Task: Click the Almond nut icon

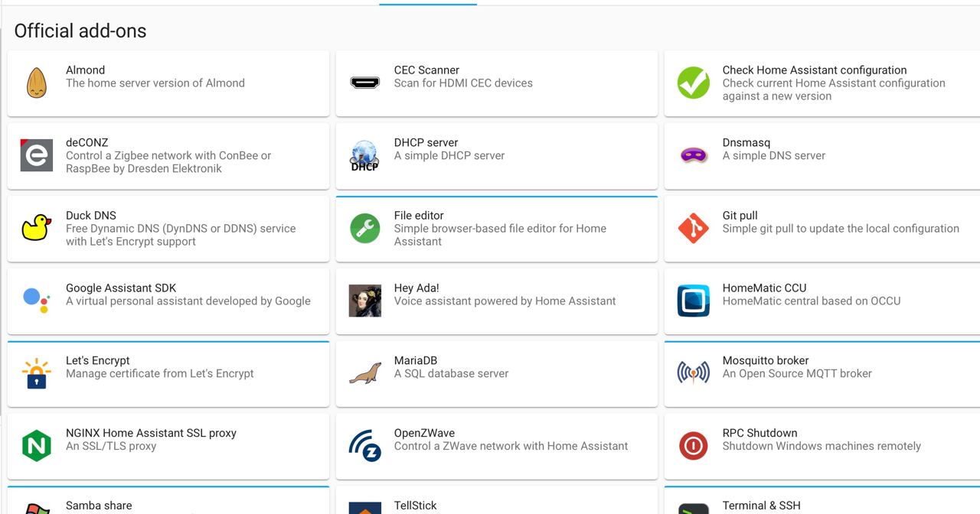Action: [36, 83]
